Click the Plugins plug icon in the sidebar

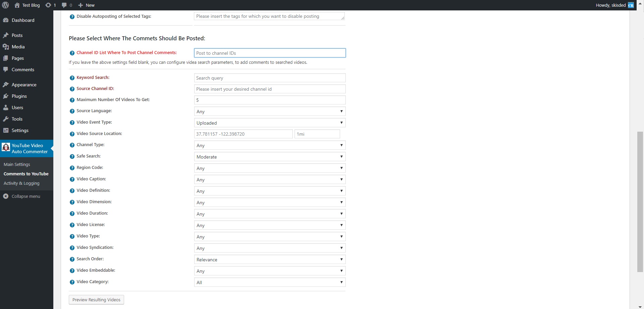(x=6, y=96)
